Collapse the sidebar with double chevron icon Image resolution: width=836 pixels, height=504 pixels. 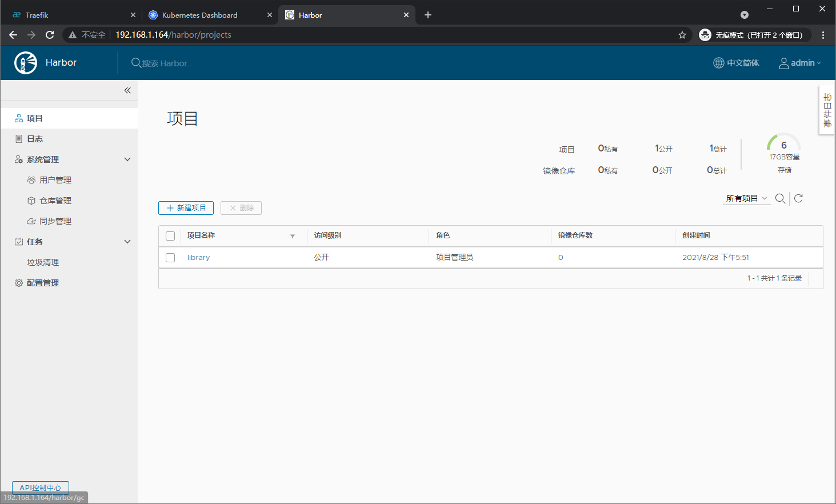(x=127, y=90)
